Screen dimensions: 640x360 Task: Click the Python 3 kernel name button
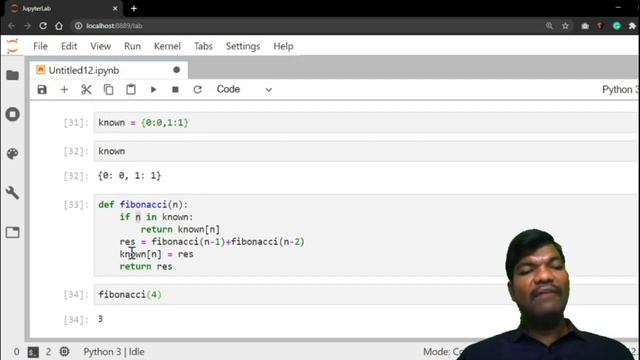[620, 89]
